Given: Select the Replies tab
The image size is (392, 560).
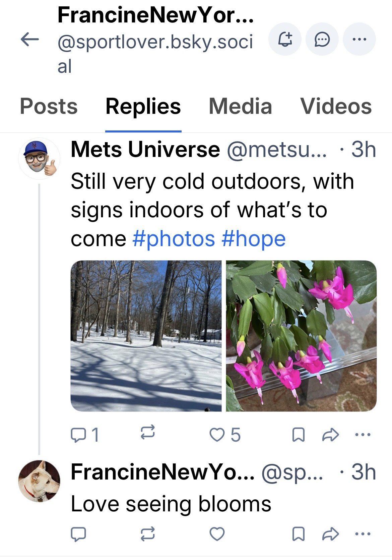Looking at the screenshot, I should tap(143, 107).
